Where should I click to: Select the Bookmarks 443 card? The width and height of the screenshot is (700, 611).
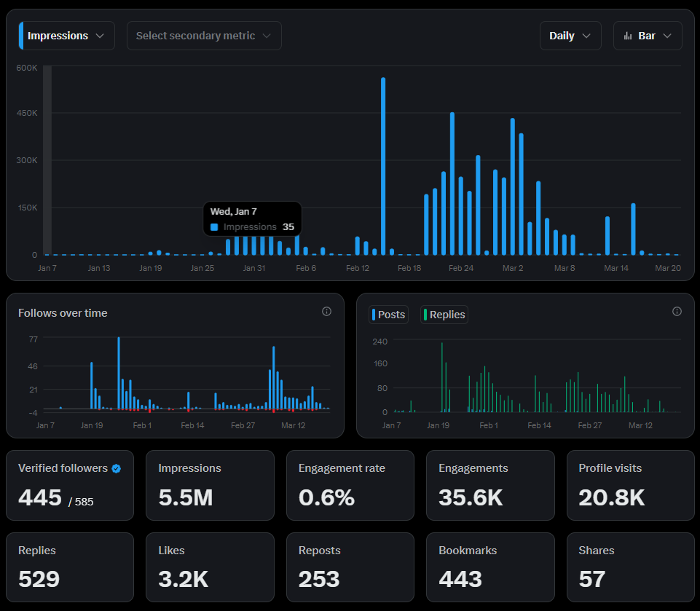click(x=491, y=567)
